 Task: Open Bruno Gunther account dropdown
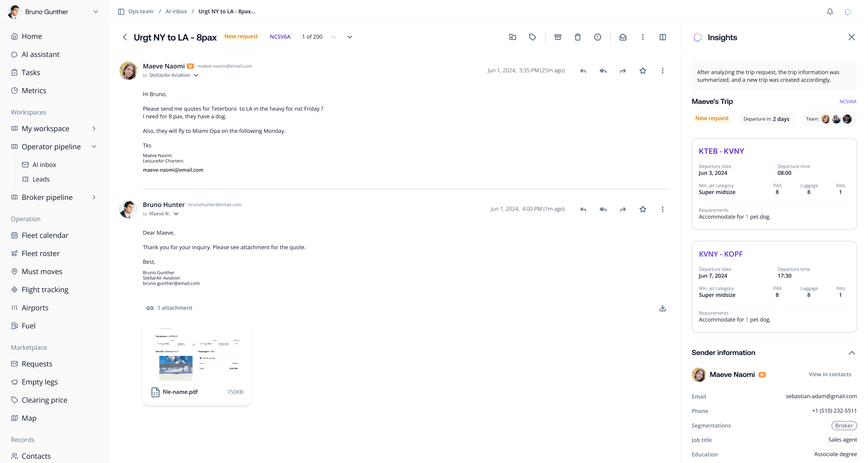pyautogui.click(x=96, y=12)
